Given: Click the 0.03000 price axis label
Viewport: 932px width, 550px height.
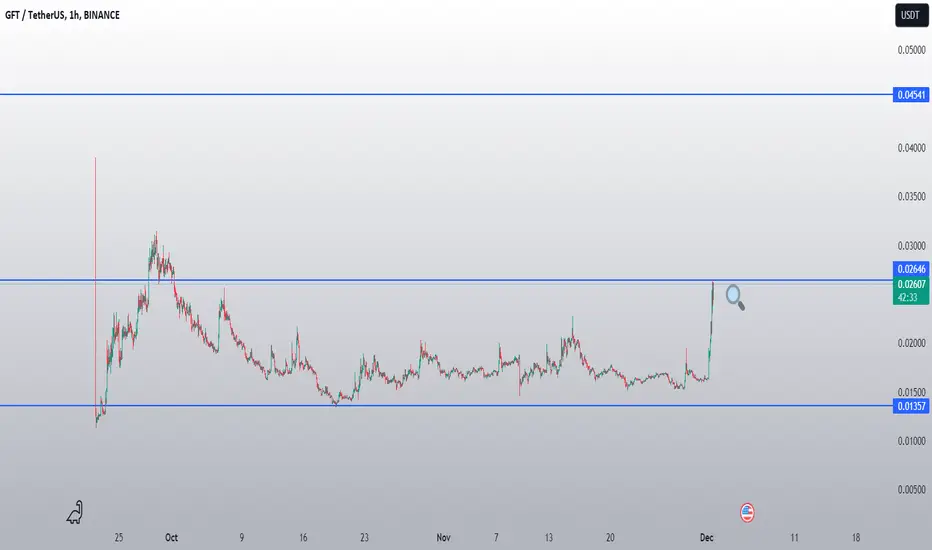Looking at the screenshot, I should (x=911, y=246).
